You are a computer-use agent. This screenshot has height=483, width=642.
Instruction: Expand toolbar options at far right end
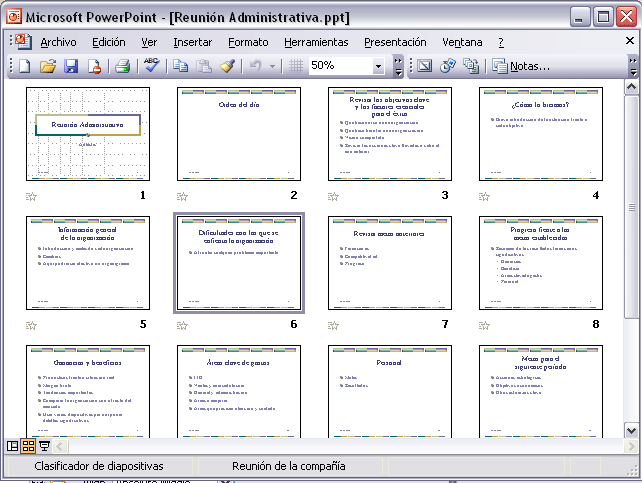click(633, 66)
